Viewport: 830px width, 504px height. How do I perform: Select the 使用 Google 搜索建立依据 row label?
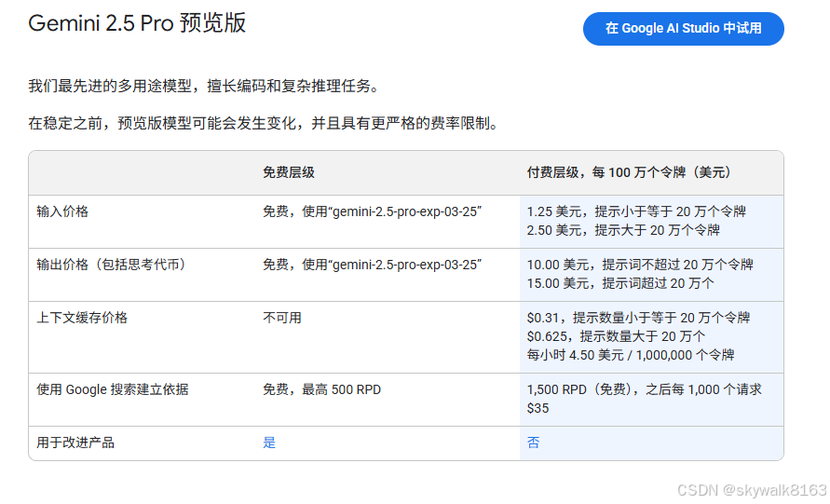(112, 389)
